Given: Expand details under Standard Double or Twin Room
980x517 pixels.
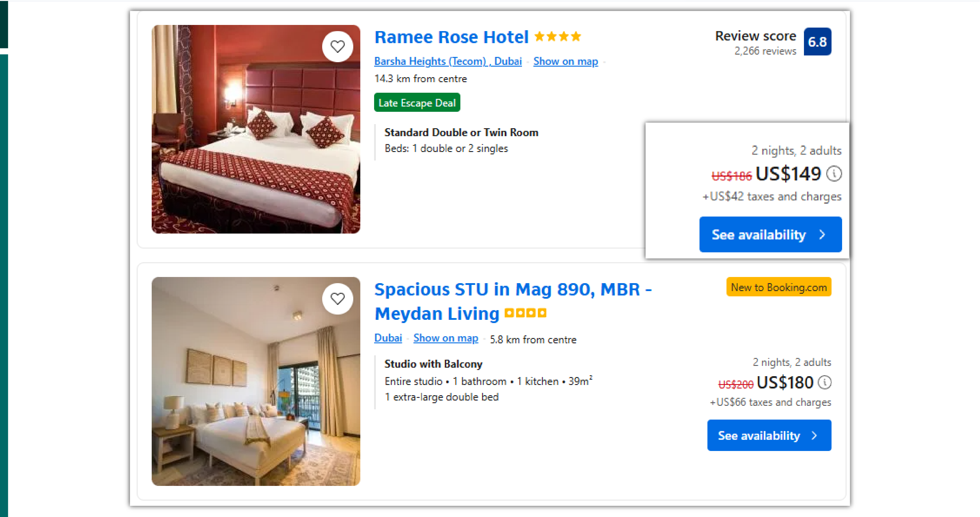Looking at the screenshot, I should pyautogui.click(x=462, y=132).
